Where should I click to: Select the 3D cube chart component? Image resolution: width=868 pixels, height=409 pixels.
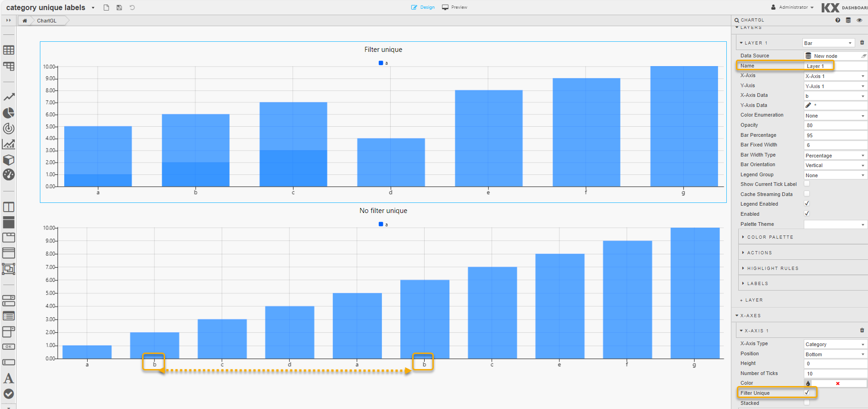coord(9,160)
